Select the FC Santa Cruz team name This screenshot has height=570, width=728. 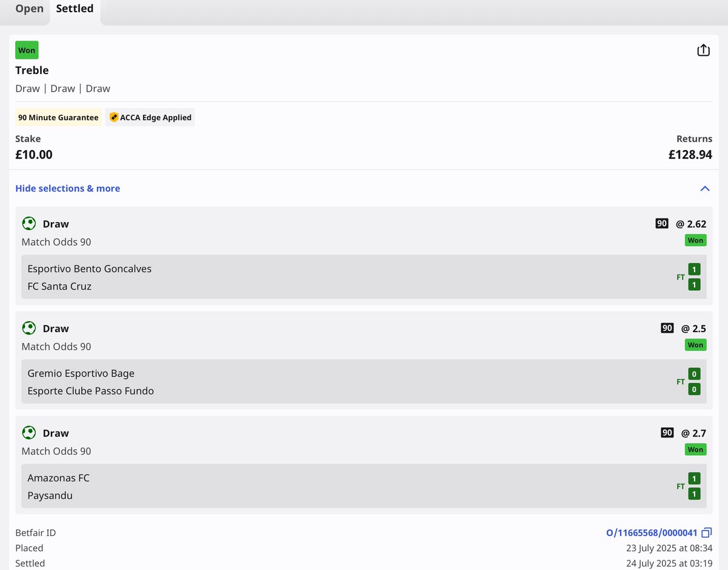coord(59,286)
